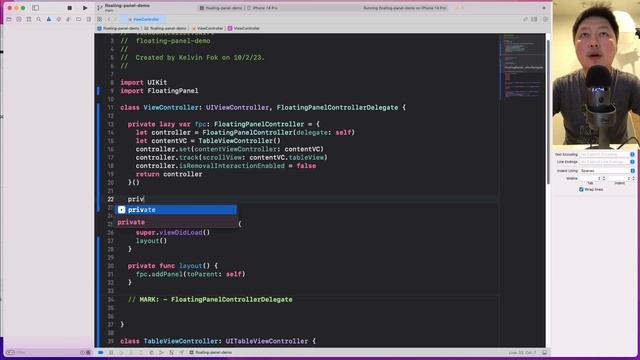Click the fpc.addPanel(toParent: self) line
Screen dimensions: 640x360
(x=191, y=274)
